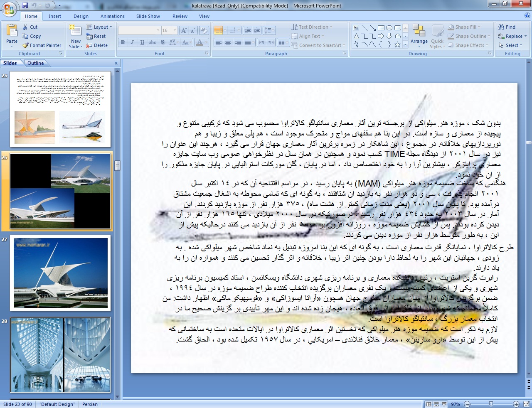Click the Text Box shape icon
This screenshot has width=532, height=408.
[x=356, y=28]
